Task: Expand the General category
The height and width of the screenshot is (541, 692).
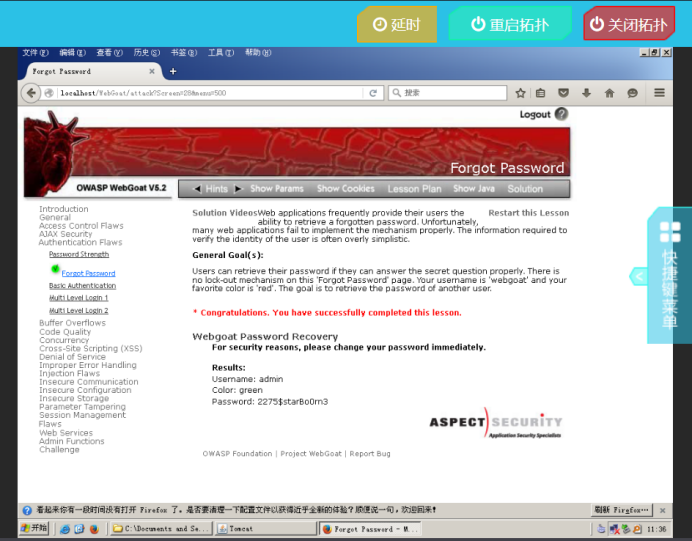Action: click(55, 217)
